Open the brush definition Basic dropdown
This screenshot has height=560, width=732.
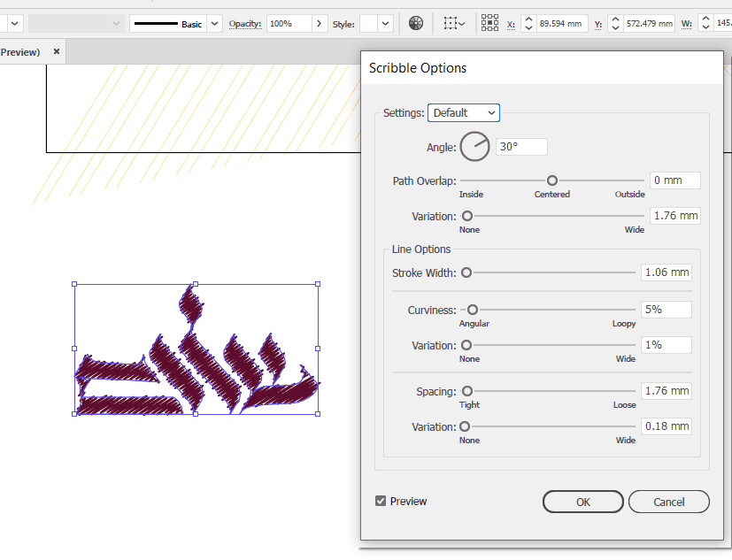tap(214, 23)
